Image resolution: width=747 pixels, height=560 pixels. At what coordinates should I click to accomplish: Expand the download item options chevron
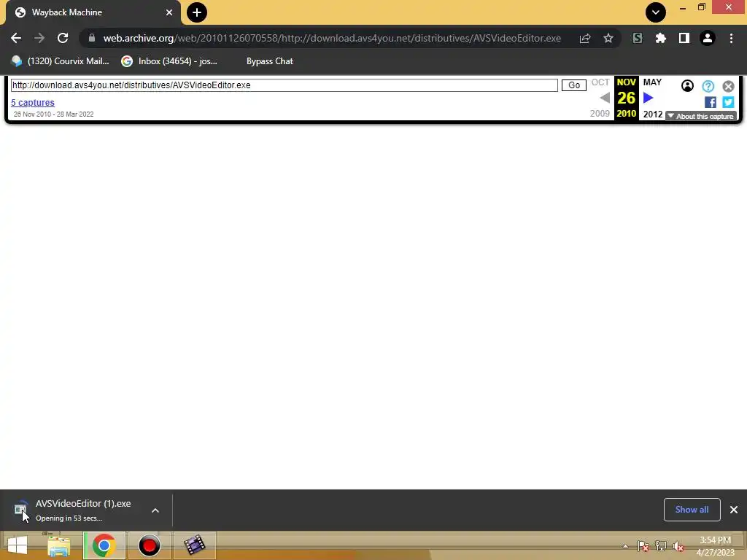click(x=155, y=510)
